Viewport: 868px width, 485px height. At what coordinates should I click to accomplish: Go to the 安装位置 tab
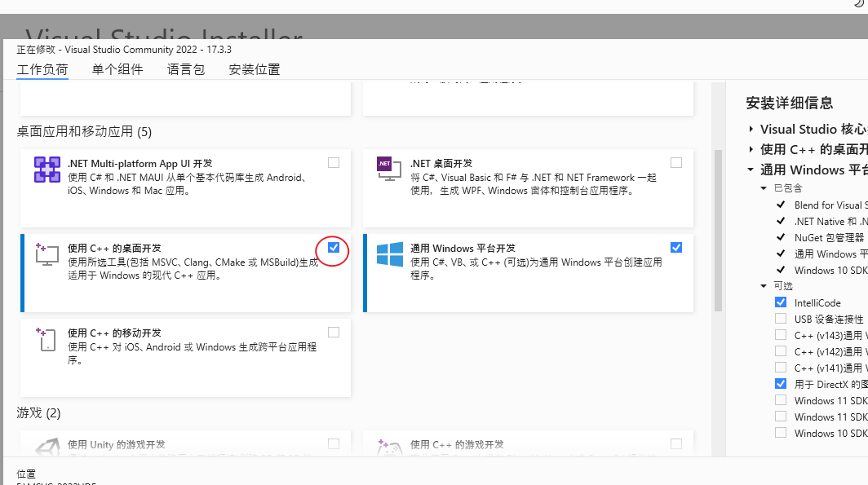click(x=255, y=70)
